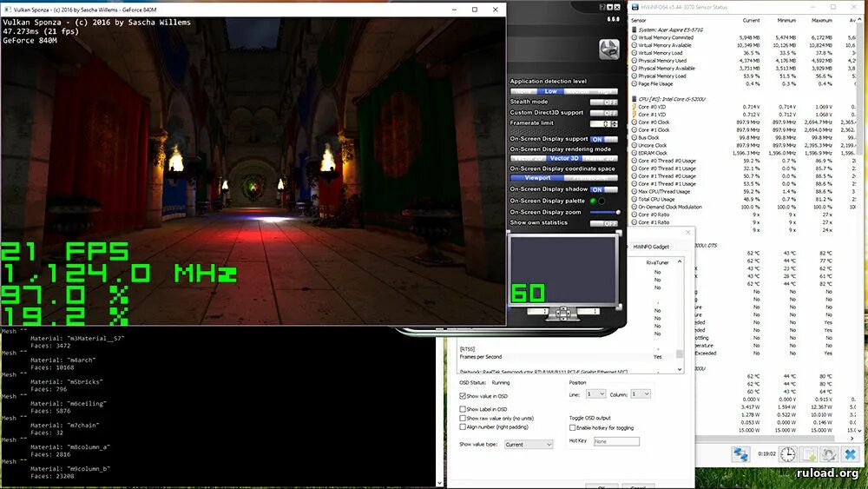The image size is (868, 489).
Task: Adjust Framerate limit spinner arrows
Action: 615,123
